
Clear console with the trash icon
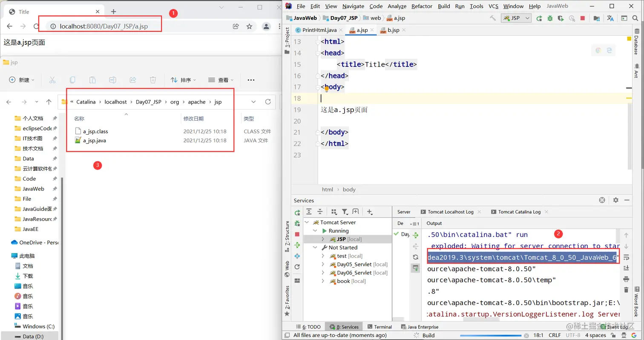pos(626,290)
